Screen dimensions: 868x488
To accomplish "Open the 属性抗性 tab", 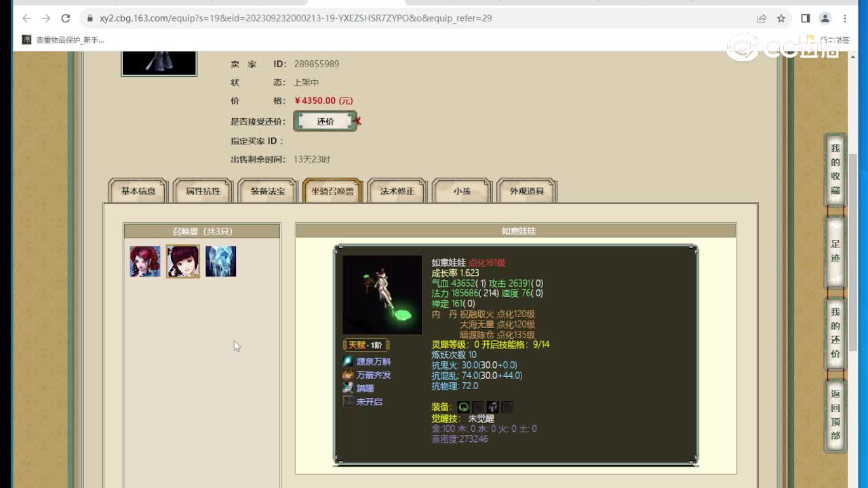I will 203,191.
